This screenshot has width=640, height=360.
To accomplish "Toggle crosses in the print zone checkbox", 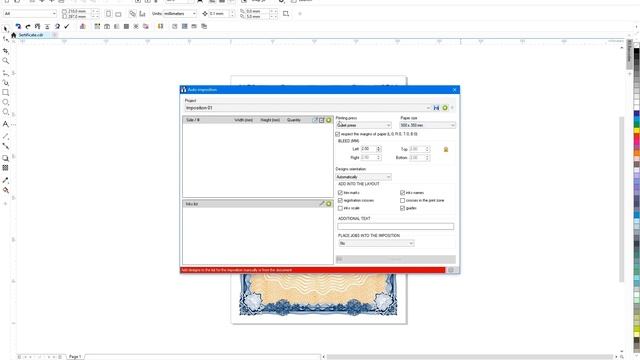I will [402, 200].
